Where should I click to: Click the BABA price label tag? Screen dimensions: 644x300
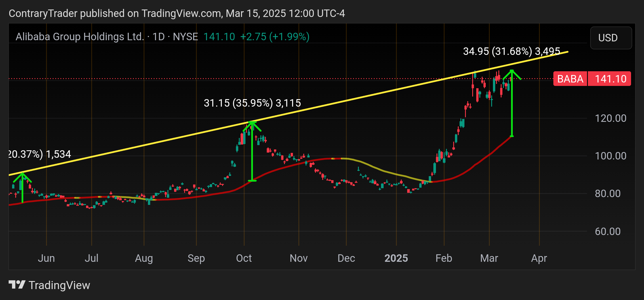click(x=570, y=79)
